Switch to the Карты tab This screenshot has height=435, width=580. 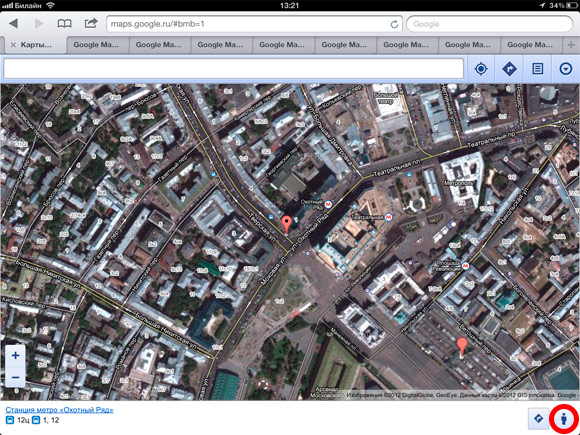pyautogui.click(x=35, y=45)
